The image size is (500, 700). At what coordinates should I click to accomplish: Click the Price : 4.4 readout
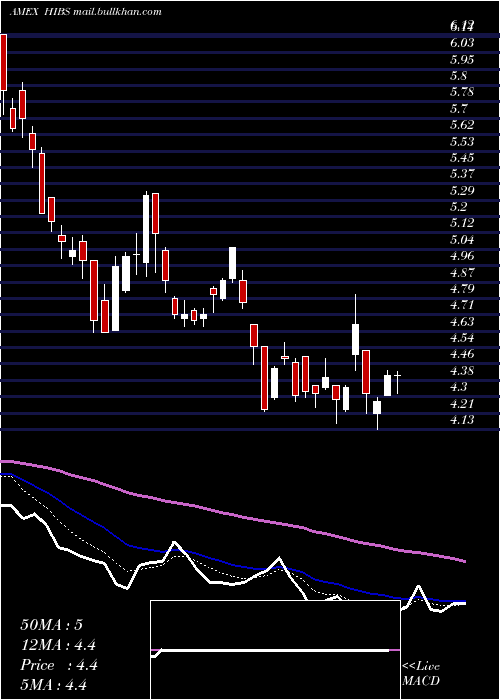59,665
